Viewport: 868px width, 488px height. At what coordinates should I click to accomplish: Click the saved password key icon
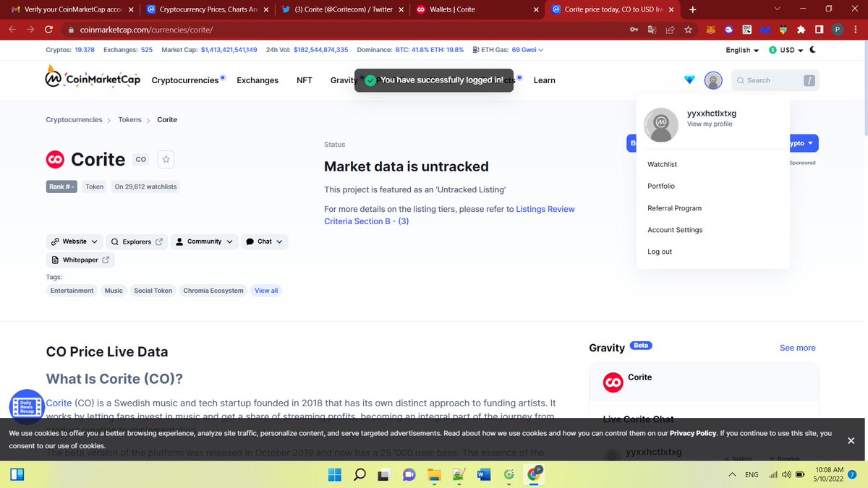(x=634, y=30)
